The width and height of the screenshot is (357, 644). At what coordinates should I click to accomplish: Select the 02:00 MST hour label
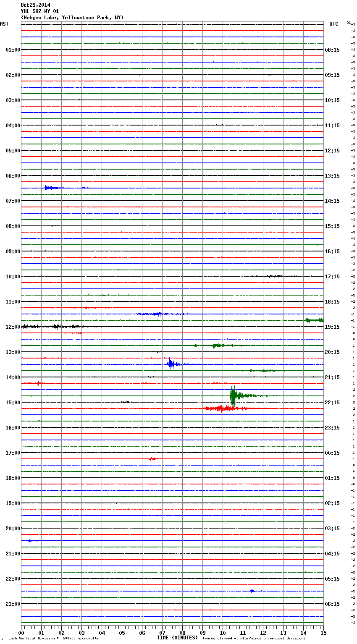click(13, 75)
